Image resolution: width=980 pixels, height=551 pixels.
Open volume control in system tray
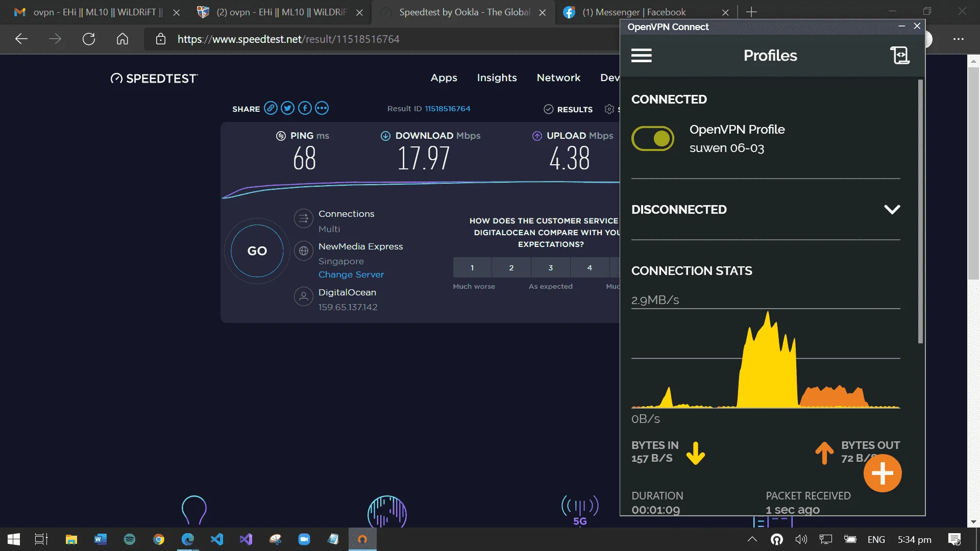(x=801, y=539)
